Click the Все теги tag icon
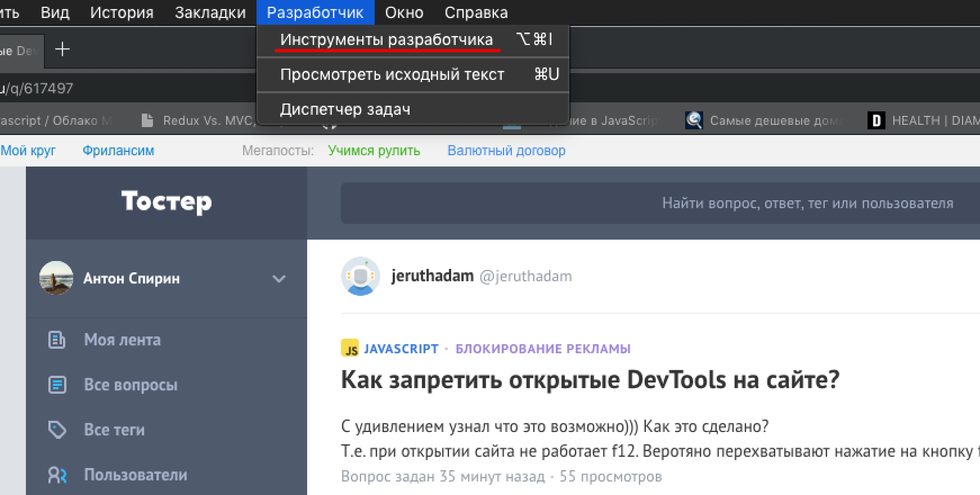 click(57, 430)
